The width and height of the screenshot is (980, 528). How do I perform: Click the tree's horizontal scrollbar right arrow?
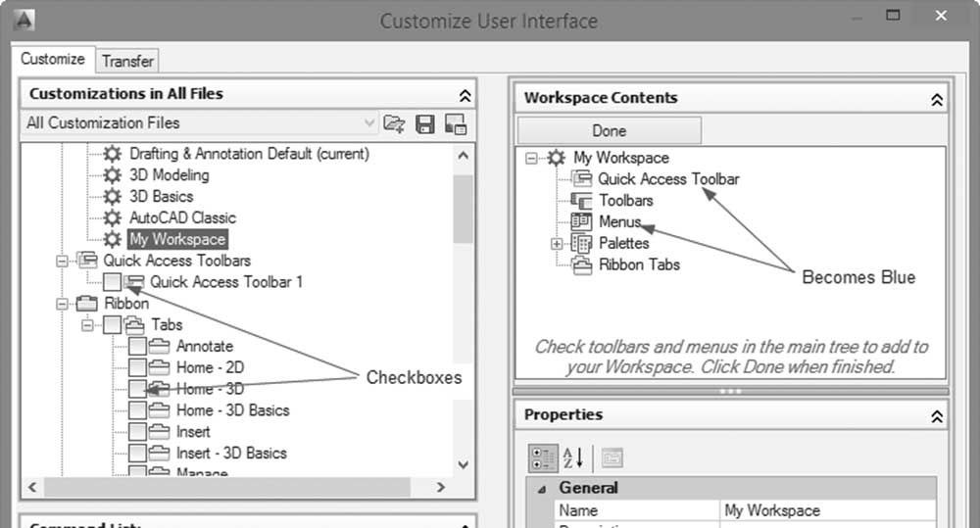click(441, 487)
